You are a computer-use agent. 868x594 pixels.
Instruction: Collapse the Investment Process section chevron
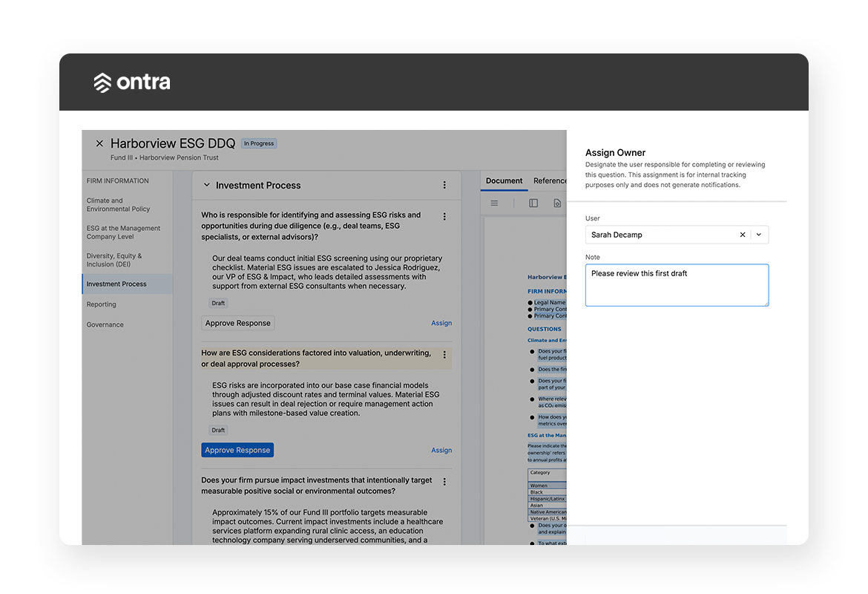(207, 186)
